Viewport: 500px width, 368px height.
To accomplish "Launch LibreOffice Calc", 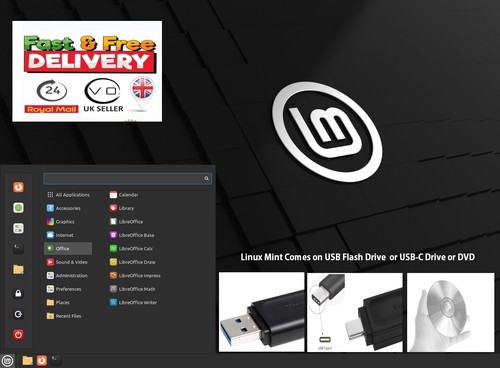I will click(x=131, y=248).
